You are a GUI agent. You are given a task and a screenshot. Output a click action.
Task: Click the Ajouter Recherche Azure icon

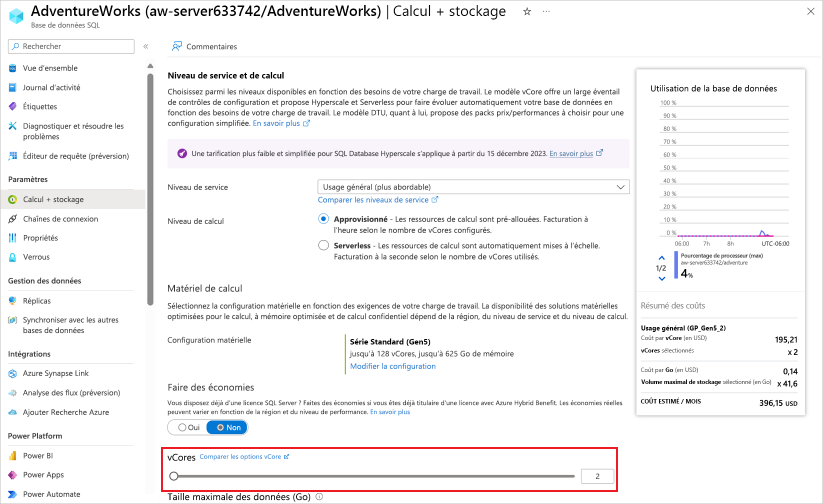click(13, 412)
